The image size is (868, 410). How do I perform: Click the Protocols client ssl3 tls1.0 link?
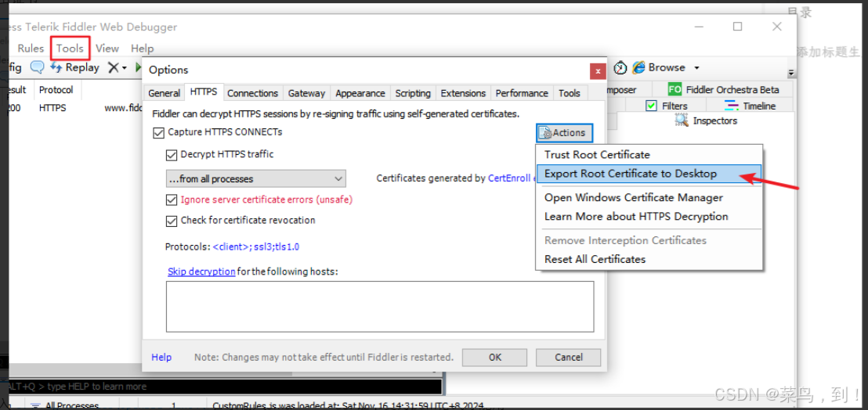[255, 247]
